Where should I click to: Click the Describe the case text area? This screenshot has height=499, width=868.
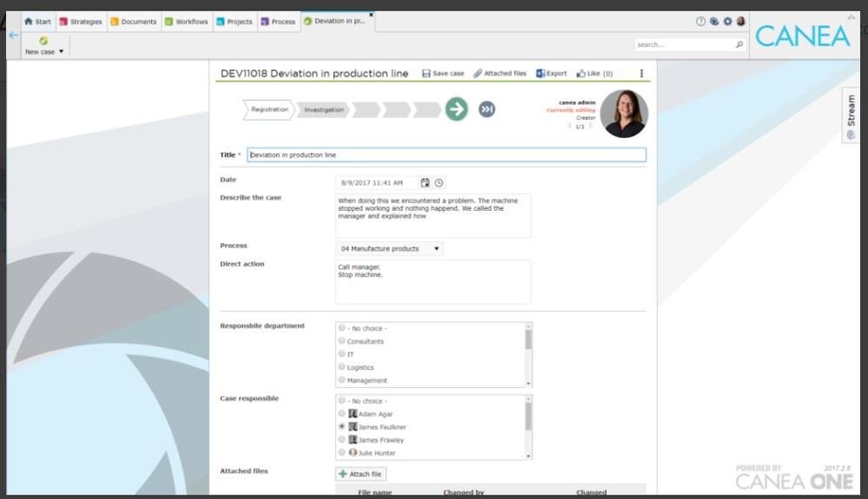coord(433,216)
